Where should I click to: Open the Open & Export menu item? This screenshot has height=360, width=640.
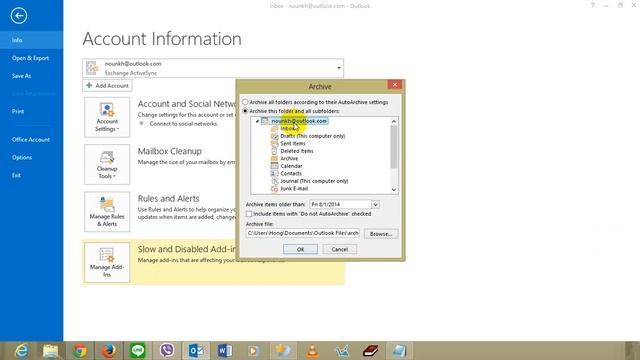[x=31, y=58]
